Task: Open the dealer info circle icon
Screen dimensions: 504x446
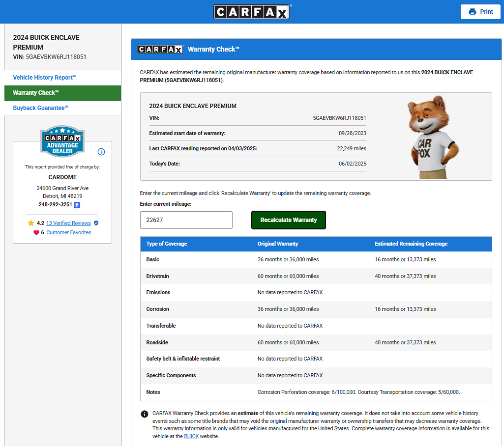Action: pyautogui.click(x=101, y=152)
